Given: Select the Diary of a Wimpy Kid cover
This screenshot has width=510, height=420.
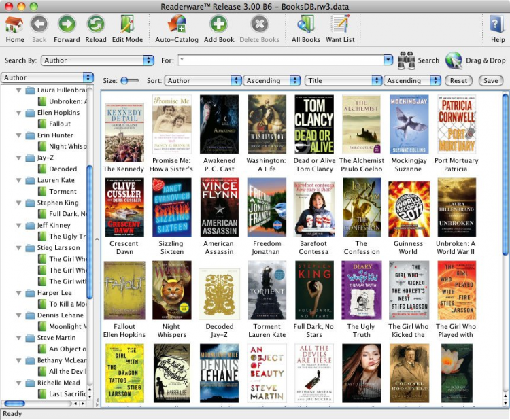Looking at the screenshot, I should [361, 290].
